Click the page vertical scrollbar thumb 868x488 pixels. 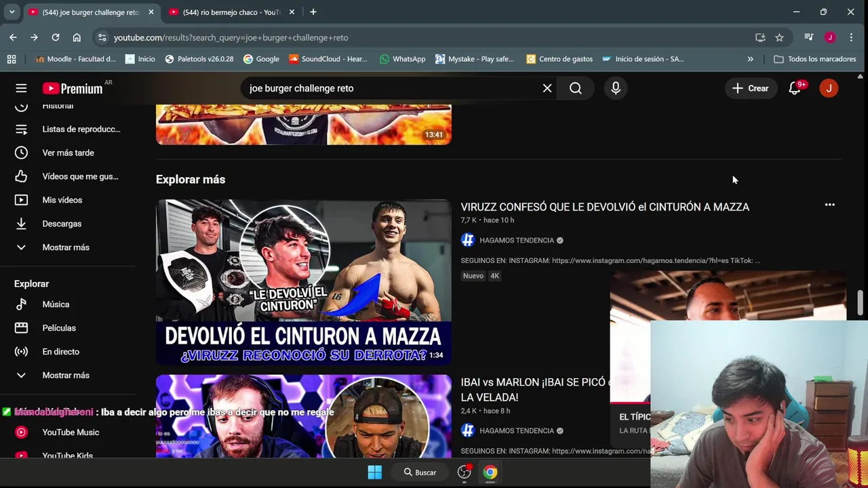coord(861,302)
